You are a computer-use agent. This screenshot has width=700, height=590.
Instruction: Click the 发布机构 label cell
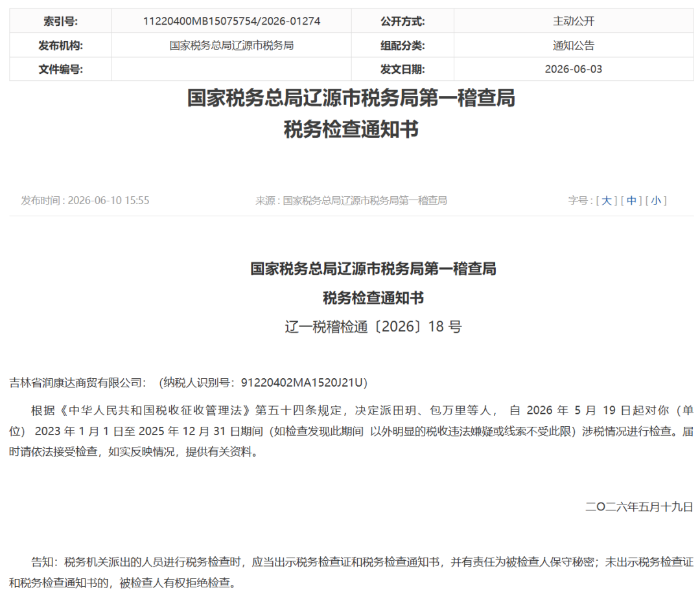coord(61,45)
